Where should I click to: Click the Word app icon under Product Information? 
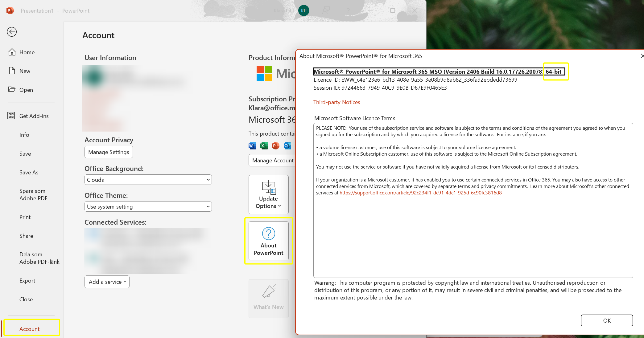coord(252,146)
